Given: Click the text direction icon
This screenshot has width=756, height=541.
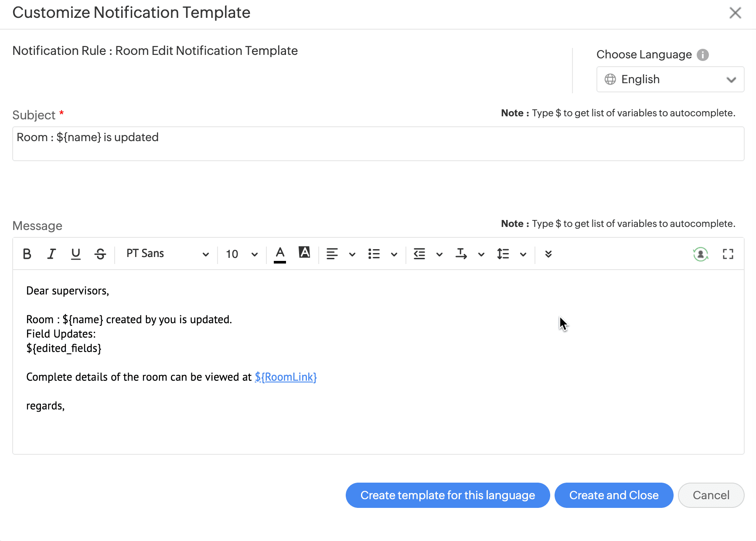Looking at the screenshot, I should point(461,254).
